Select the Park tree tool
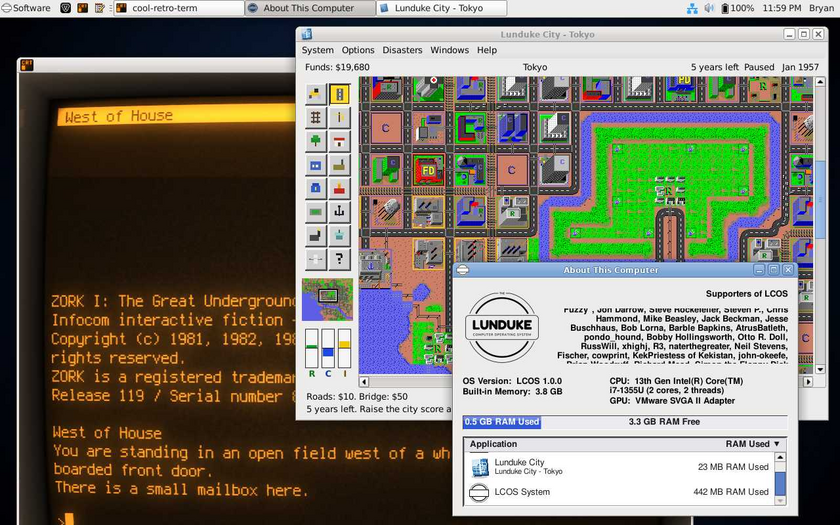This screenshot has height=525, width=840. [316, 141]
